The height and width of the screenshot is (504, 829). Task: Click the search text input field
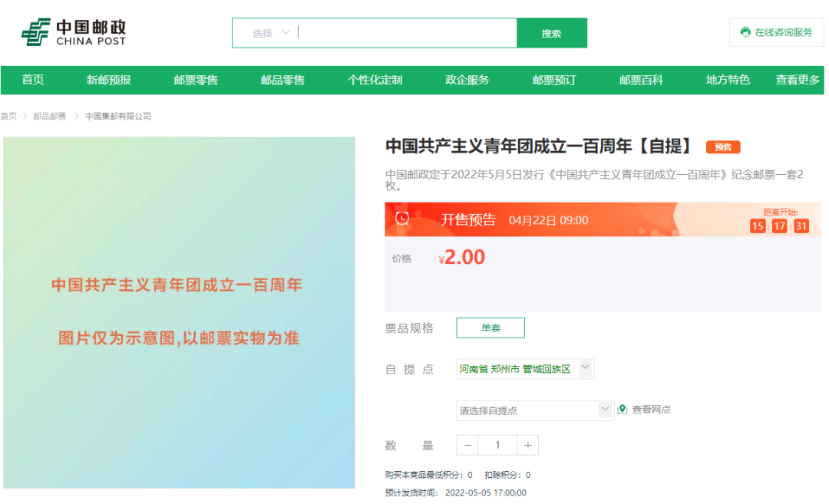pos(406,33)
